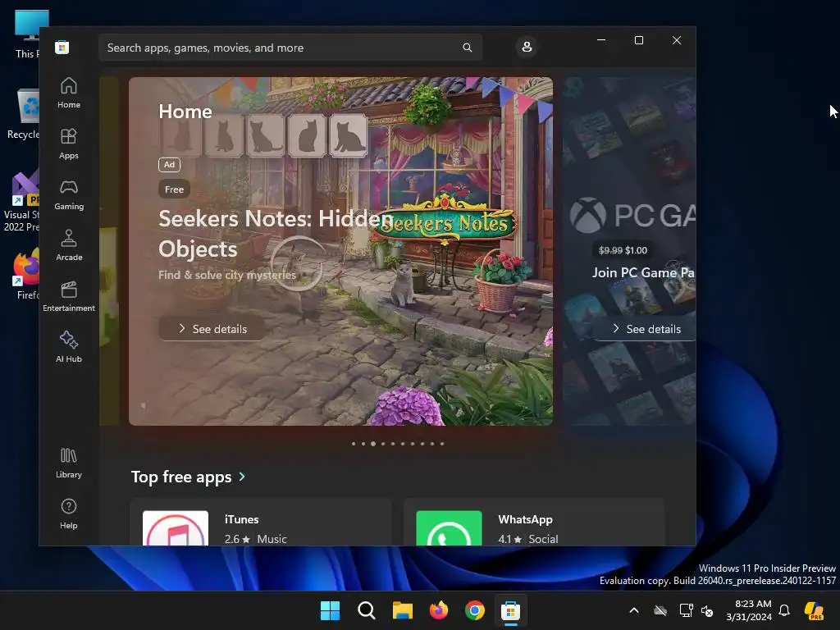840x630 pixels.
Task: Open the notification bell in the taskbar
Action: (x=784, y=610)
